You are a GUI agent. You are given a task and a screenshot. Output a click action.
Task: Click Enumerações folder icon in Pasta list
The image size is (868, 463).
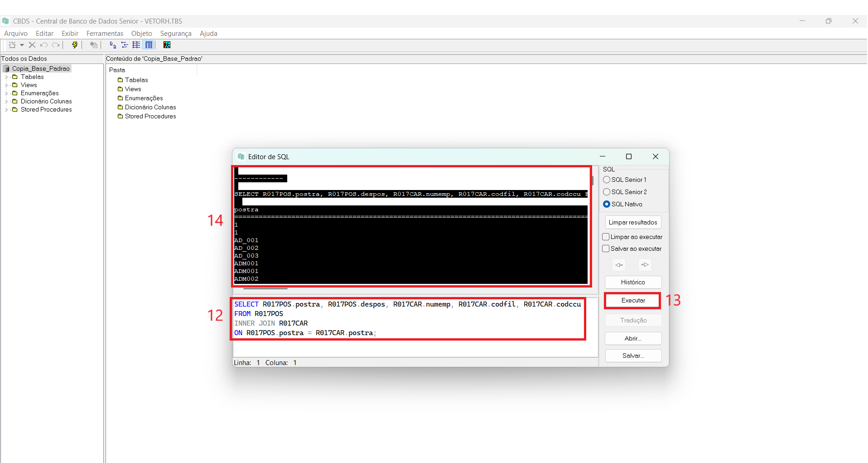tap(121, 98)
